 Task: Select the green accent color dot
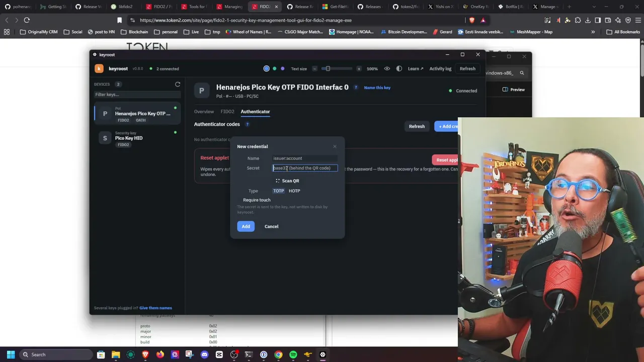pos(275,68)
